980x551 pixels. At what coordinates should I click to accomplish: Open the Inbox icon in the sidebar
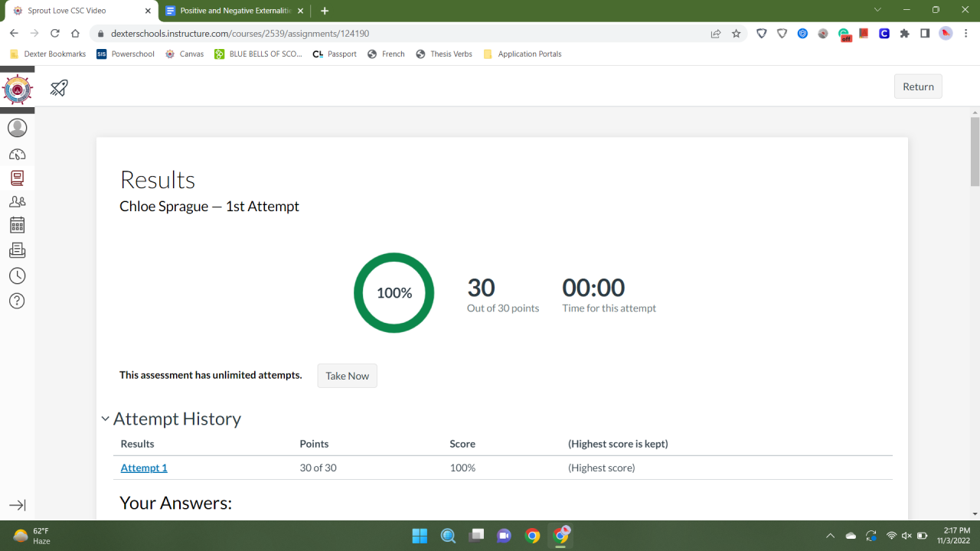click(17, 250)
